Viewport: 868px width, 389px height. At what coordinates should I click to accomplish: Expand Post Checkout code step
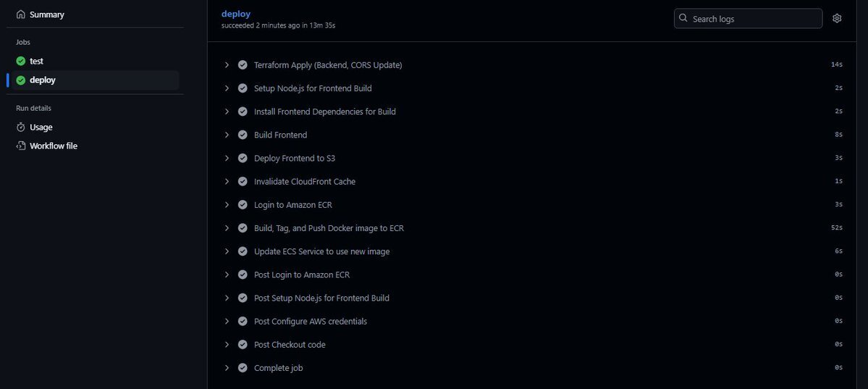coord(227,344)
